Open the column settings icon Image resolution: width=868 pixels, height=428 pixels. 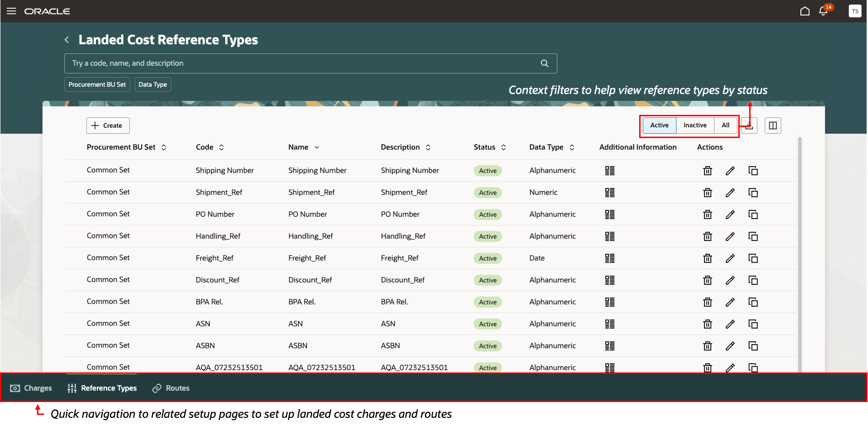(773, 126)
